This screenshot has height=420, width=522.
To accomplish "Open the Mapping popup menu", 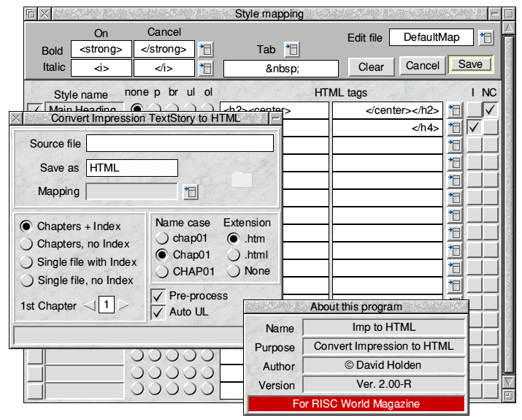I will (190, 192).
